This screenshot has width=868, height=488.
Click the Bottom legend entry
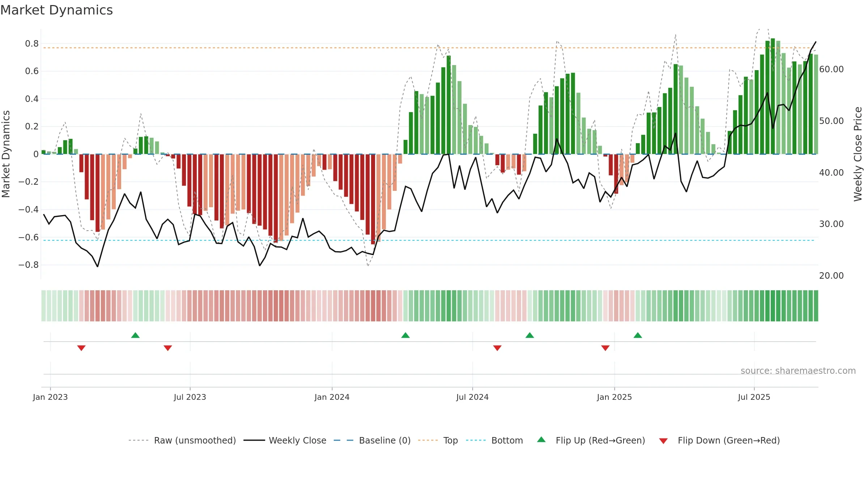click(494, 440)
